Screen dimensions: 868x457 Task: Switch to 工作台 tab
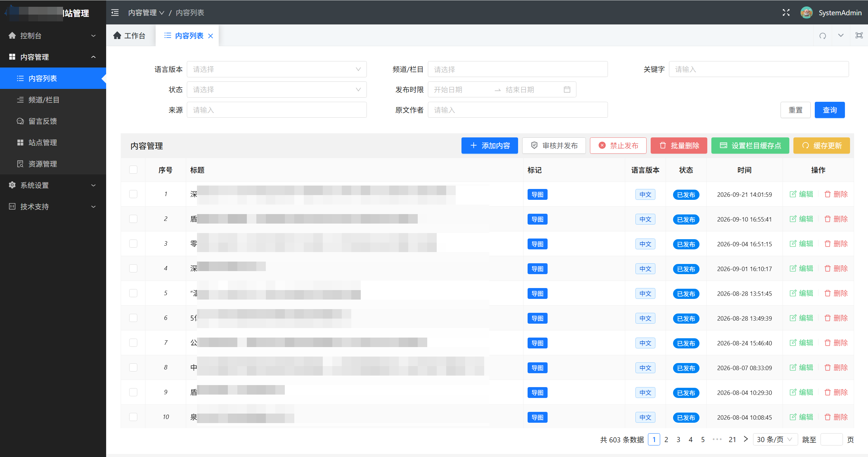pos(130,36)
